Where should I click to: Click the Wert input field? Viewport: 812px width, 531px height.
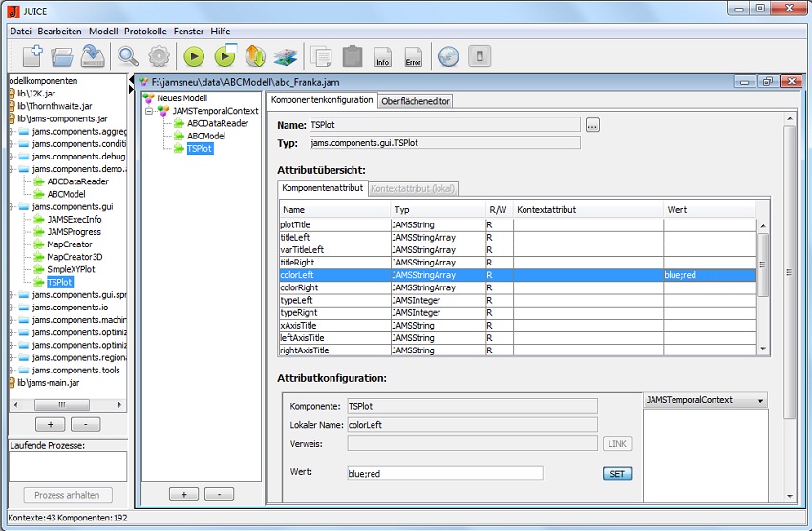click(x=444, y=473)
